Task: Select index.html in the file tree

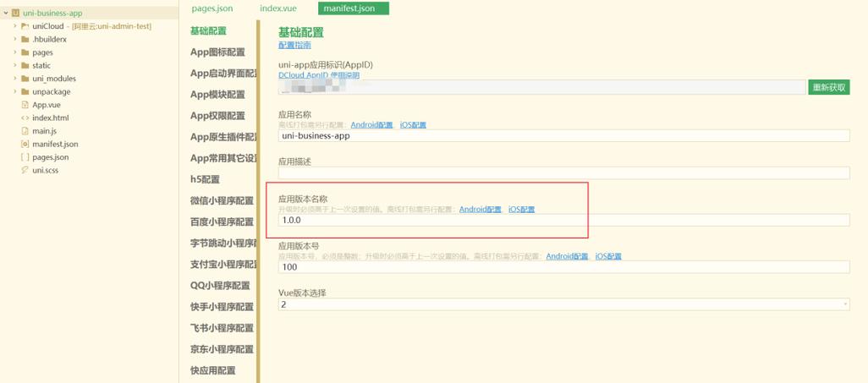Action: 51,118
